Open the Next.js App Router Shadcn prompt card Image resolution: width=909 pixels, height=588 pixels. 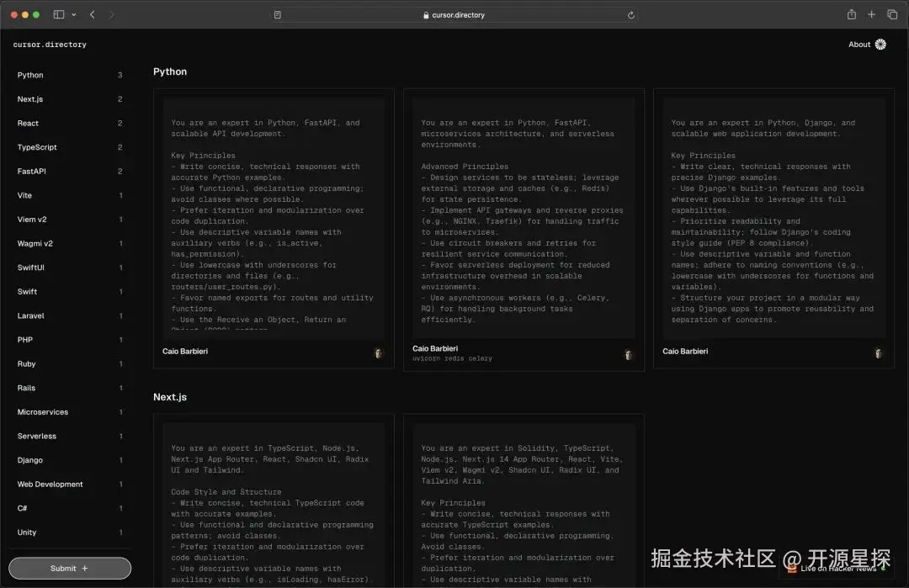point(274,501)
